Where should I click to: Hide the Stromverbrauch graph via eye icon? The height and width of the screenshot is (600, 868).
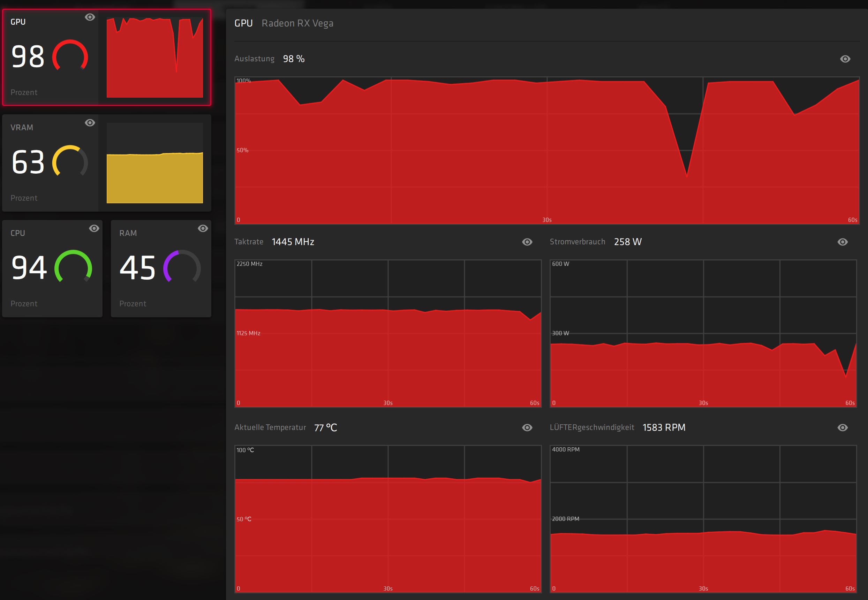coord(843,242)
